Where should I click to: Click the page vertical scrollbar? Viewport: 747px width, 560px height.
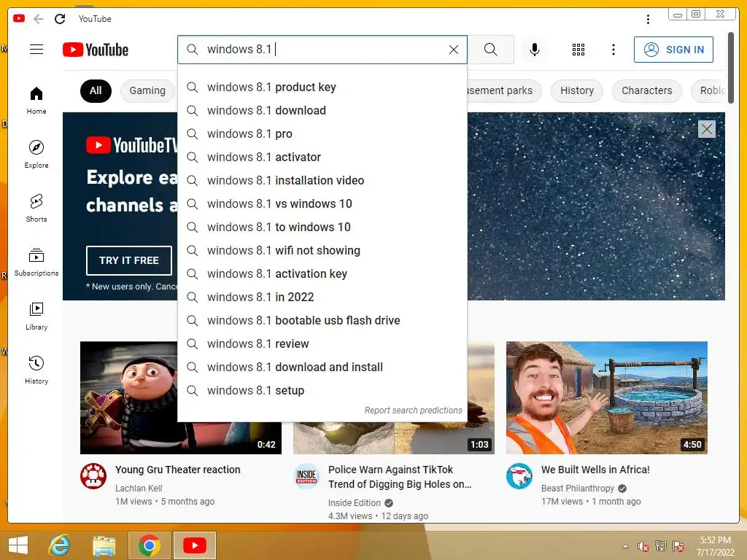pyautogui.click(x=731, y=68)
